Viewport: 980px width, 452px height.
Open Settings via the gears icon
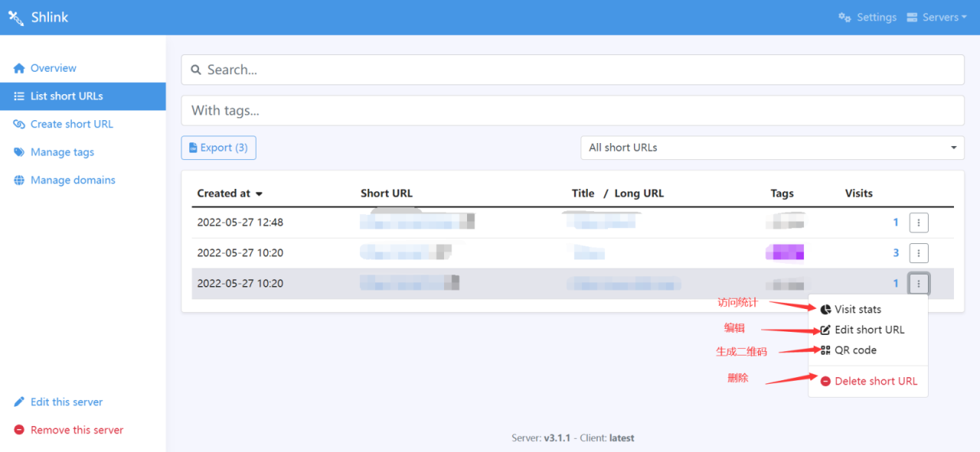pos(844,18)
